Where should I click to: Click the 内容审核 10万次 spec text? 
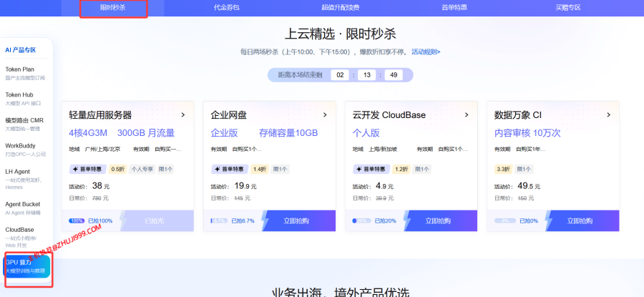point(527,133)
